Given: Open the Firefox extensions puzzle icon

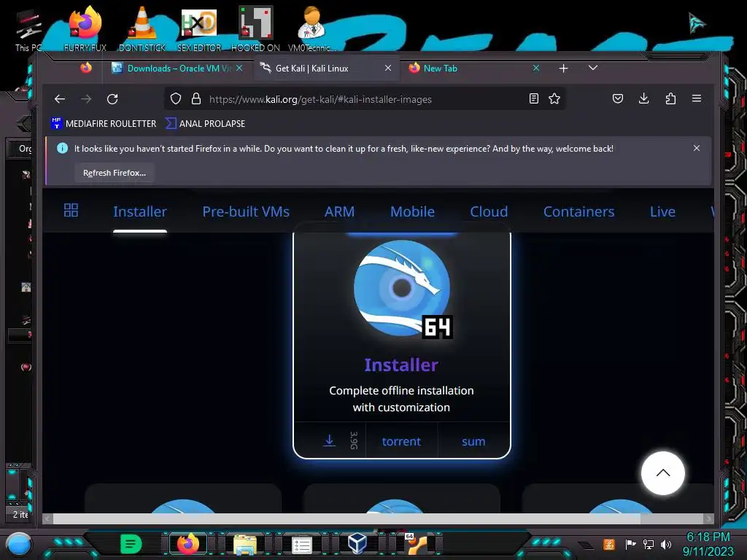Looking at the screenshot, I should point(670,98).
